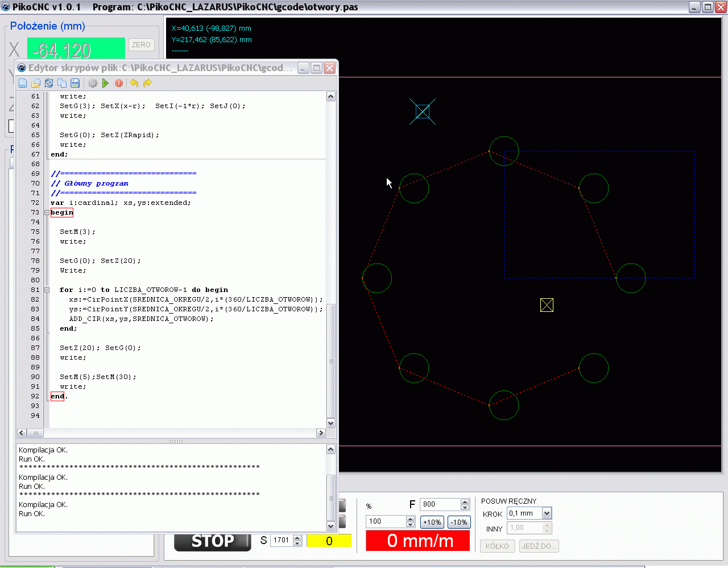Click the 'SetM(5);SetM(30);' code line
This screenshot has width=728, height=568.
(x=98, y=377)
